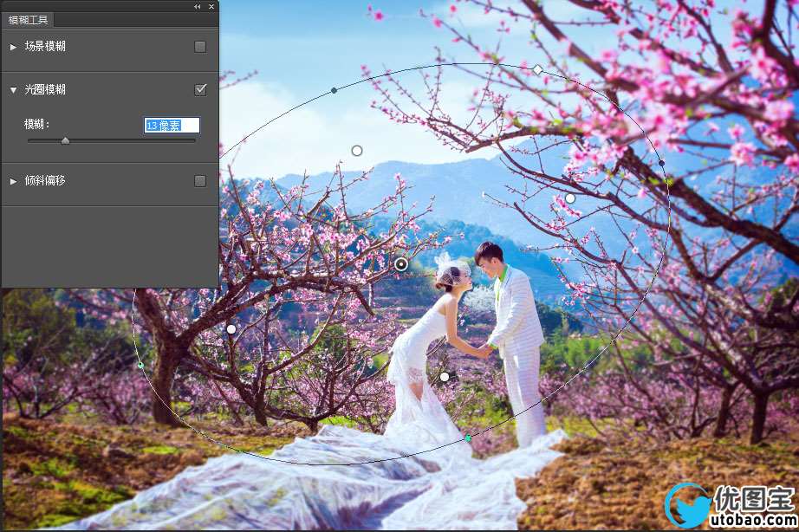Click the ellipse handle on right boundary
Screen dimensions: 799x532
661,163
